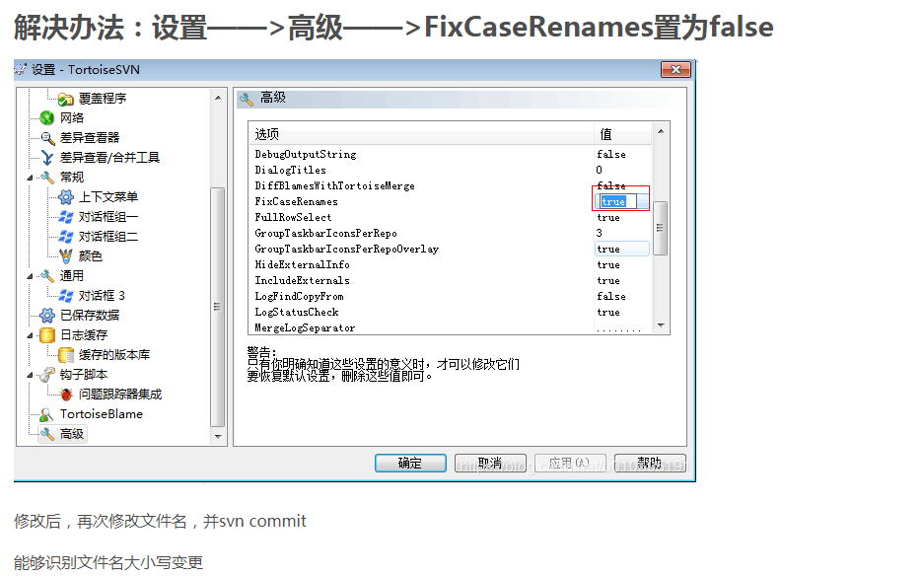Click the 钩子脚本 hook icon
The width and height of the screenshot is (924, 577).
pyautogui.click(x=46, y=374)
